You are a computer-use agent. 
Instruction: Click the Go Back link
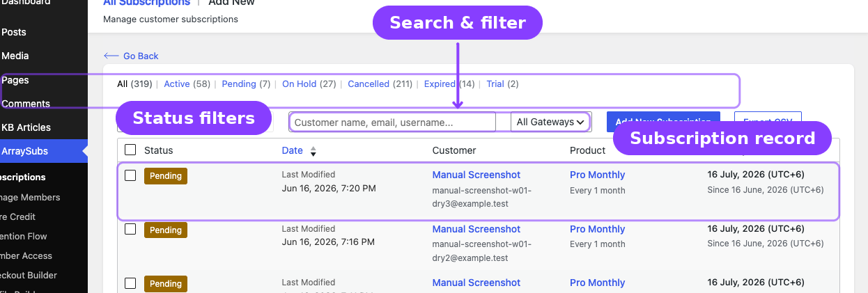(131, 56)
